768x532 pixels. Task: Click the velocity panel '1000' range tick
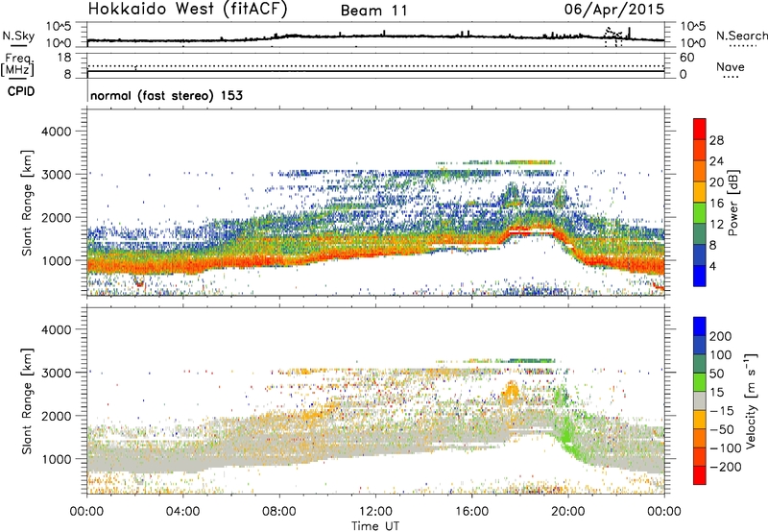coord(57,459)
